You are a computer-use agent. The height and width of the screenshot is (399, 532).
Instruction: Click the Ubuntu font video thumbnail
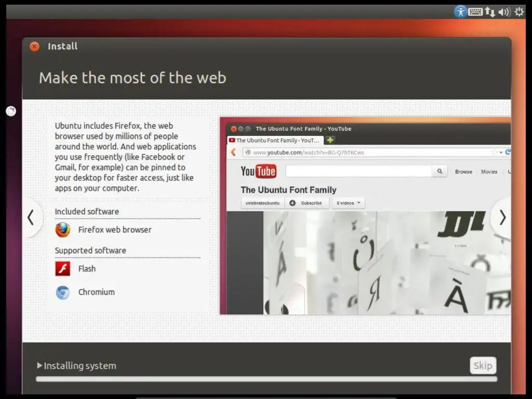[x=387, y=263]
